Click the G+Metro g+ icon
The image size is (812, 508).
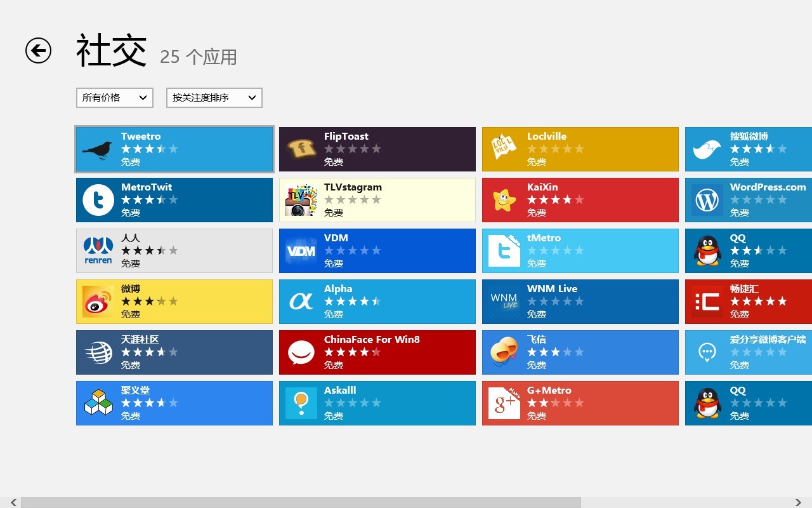pos(504,403)
